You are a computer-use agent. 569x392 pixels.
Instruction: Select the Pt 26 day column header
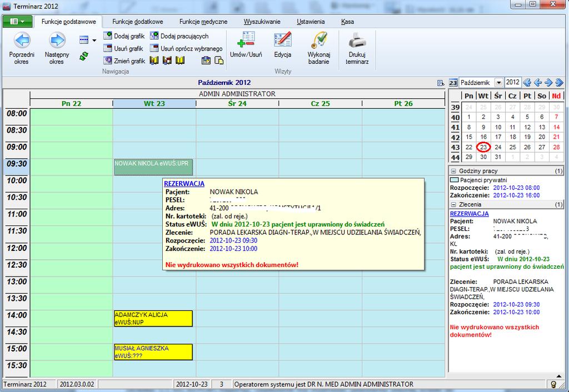pyautogui.click(x=403, y=104)
